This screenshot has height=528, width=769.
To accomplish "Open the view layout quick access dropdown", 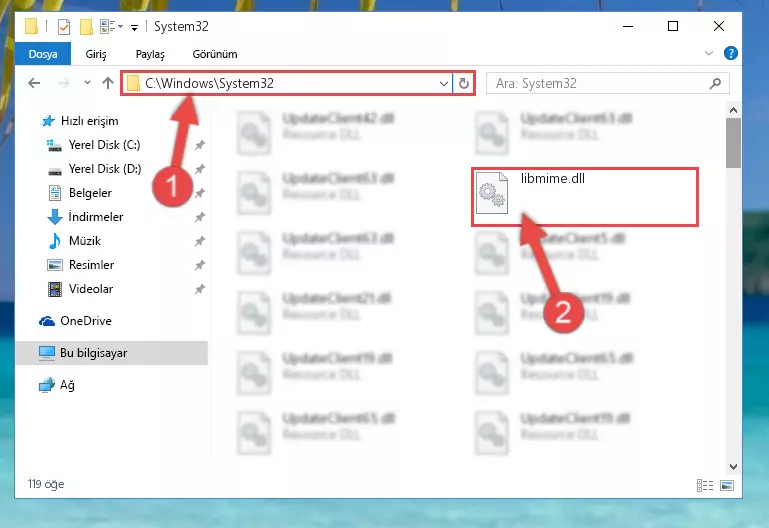I will (x=111, y=26).
